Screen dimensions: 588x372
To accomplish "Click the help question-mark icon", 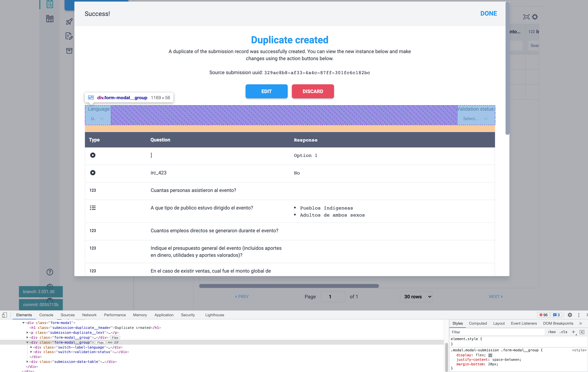I will point(50,272).
